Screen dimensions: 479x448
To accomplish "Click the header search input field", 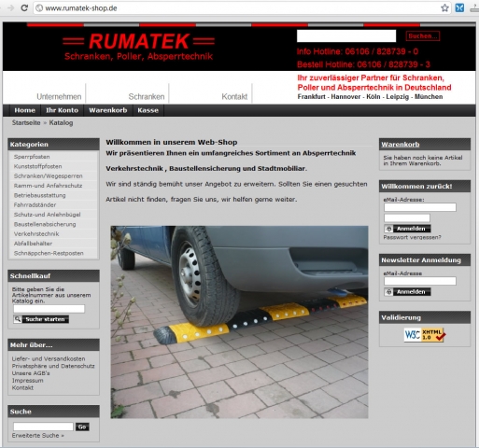I will [x=346, y=35].
